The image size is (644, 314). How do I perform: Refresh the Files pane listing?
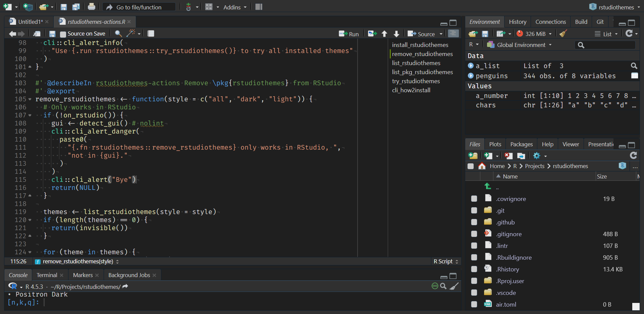pos(633,156)
